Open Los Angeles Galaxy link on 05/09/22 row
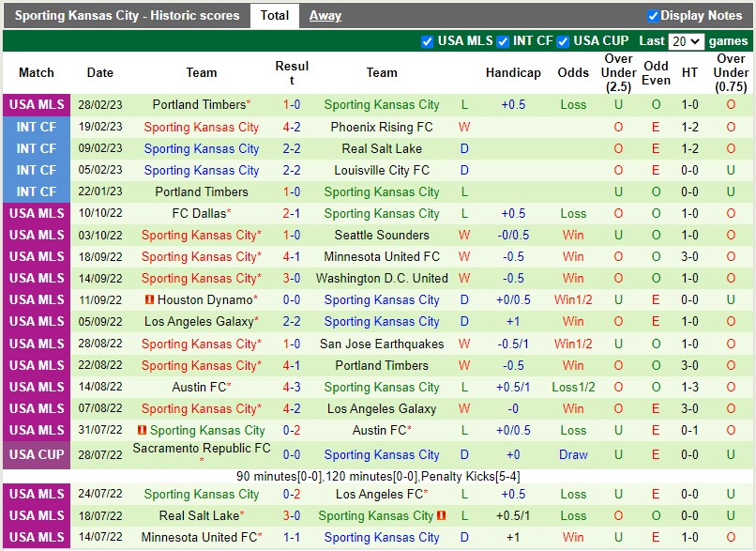This screenshot has height=551, width=756. (199, 321)
